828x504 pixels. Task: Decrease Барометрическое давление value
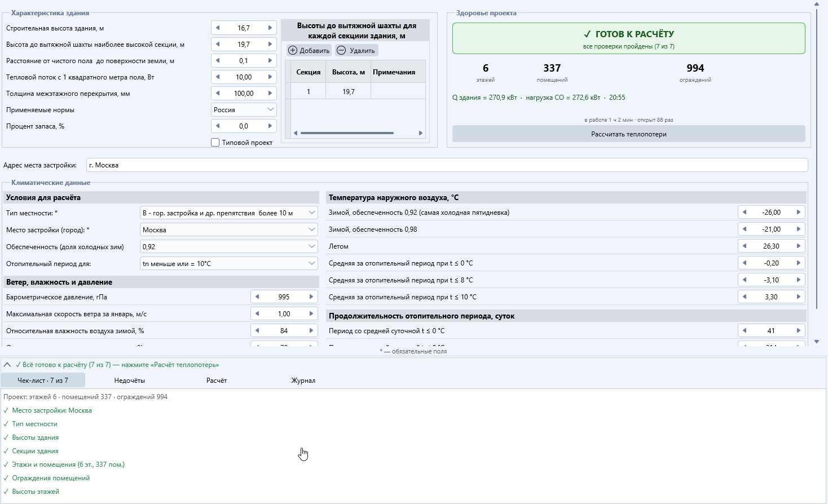(257, 297)
